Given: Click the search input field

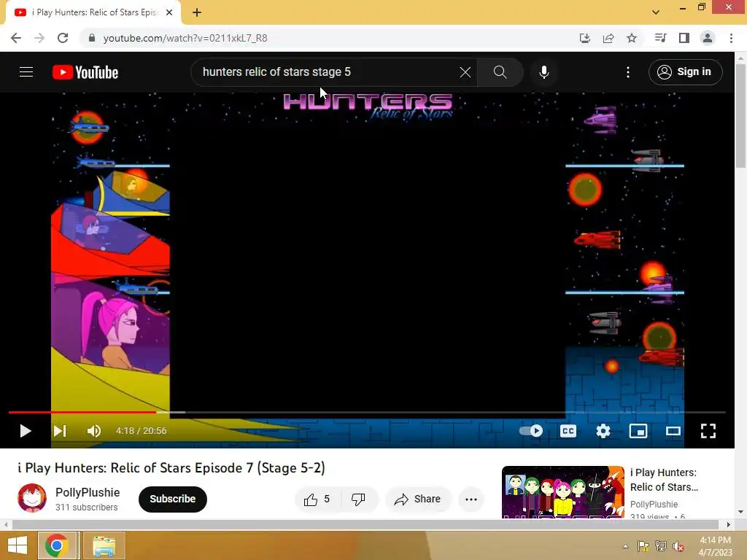Looking at the screenshot, I should tap(329, 72).
